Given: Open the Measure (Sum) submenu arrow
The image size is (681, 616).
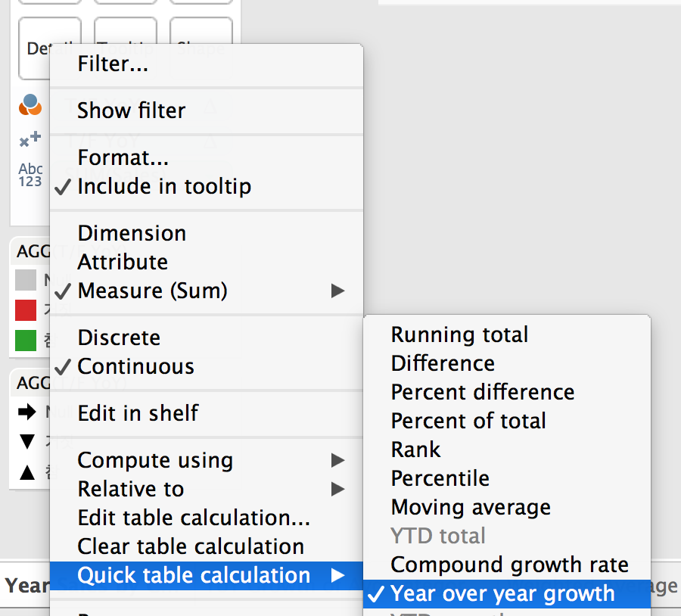Looking at the screenshot, I should [337, 291].
